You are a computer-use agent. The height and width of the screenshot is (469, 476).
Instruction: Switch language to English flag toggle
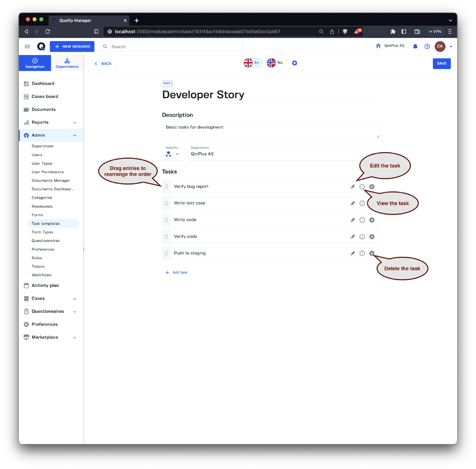(x=252, y=63)
